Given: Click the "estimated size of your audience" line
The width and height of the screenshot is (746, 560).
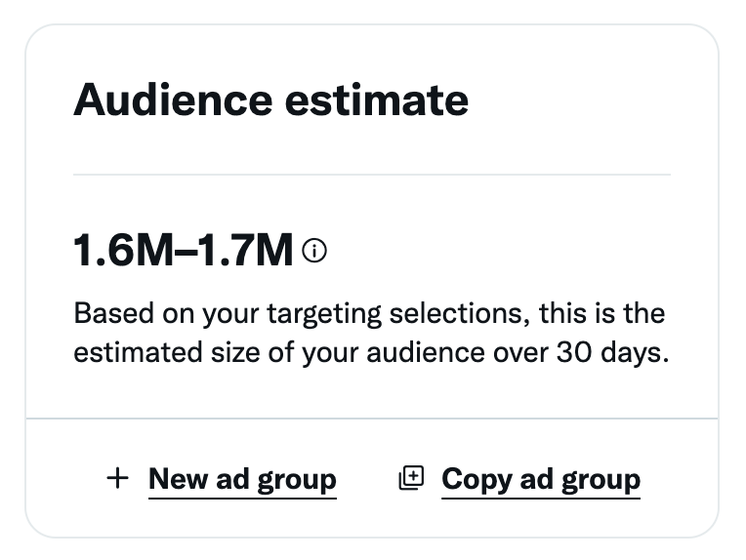Looking at the screenshot, I should 369,352.
